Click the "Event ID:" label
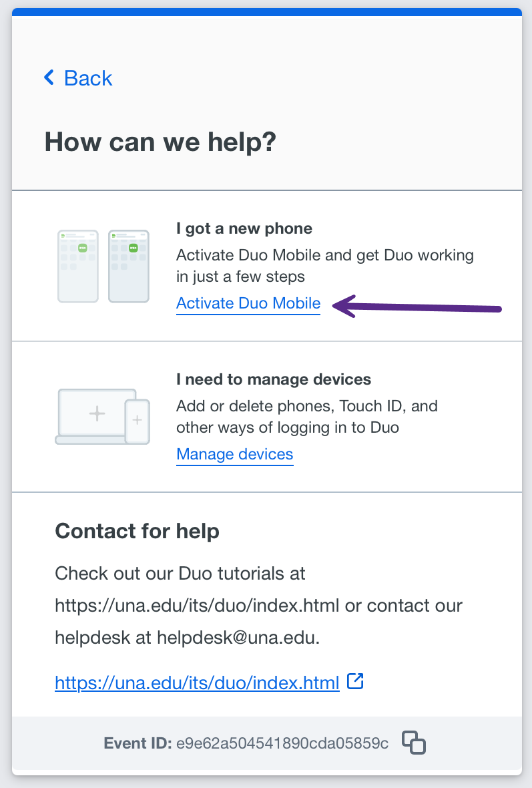The height and width of the screenshot is (788, 532). coord(138,743)
